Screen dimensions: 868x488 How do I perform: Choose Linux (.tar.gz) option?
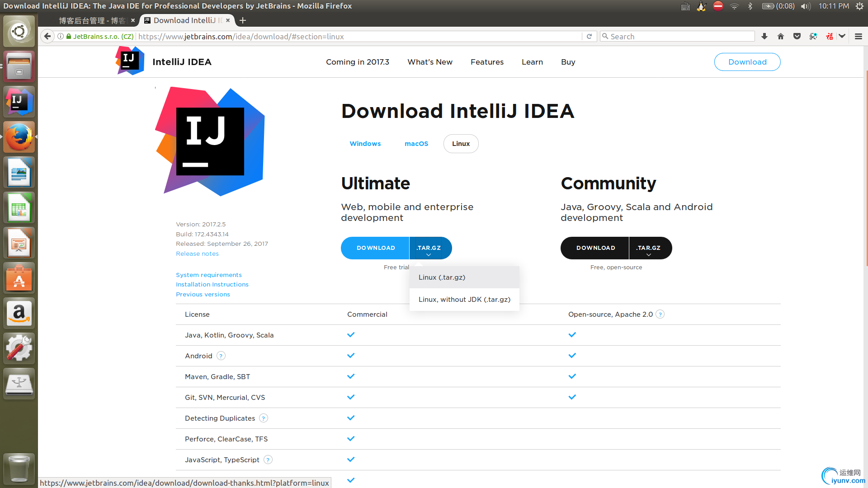tap(464, 277)
